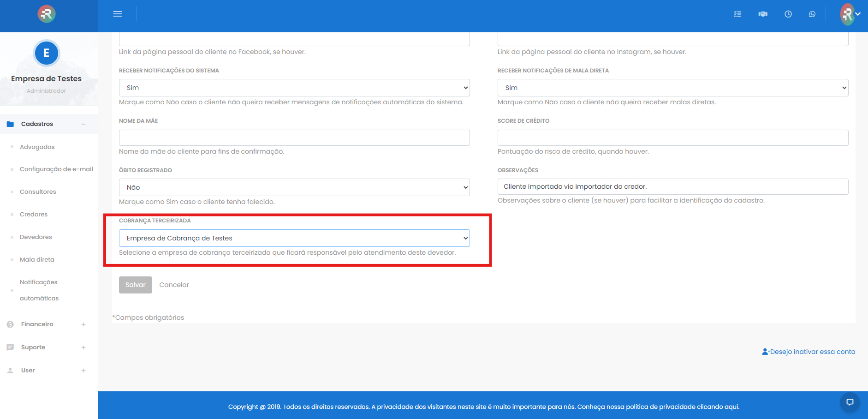Click the hamburger menu icon
868x419 pixels.
point(118,14)
